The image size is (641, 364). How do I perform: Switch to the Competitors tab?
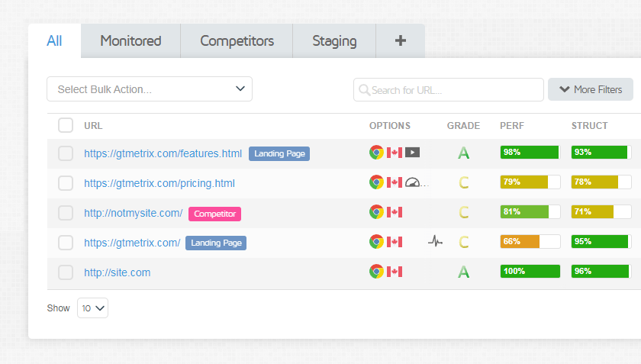(237, 41)
